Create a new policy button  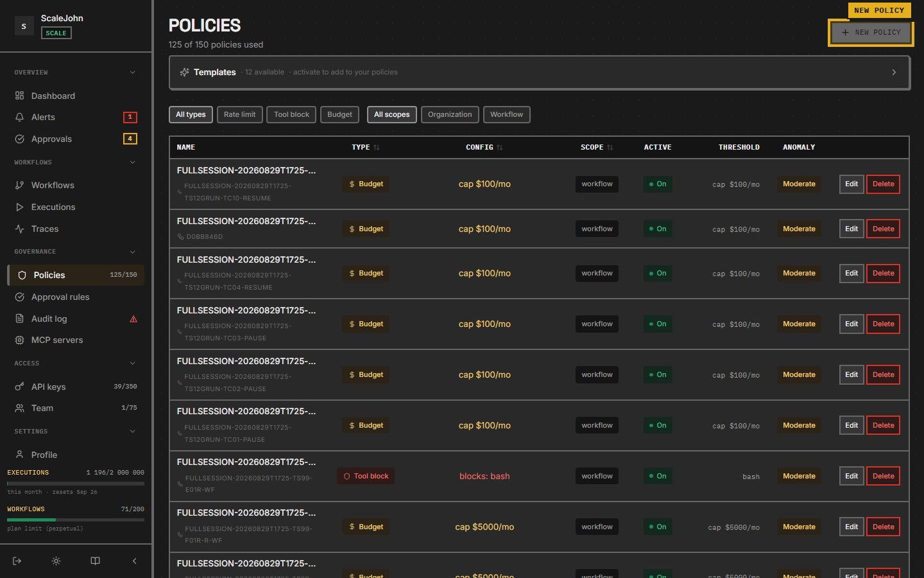871,32
